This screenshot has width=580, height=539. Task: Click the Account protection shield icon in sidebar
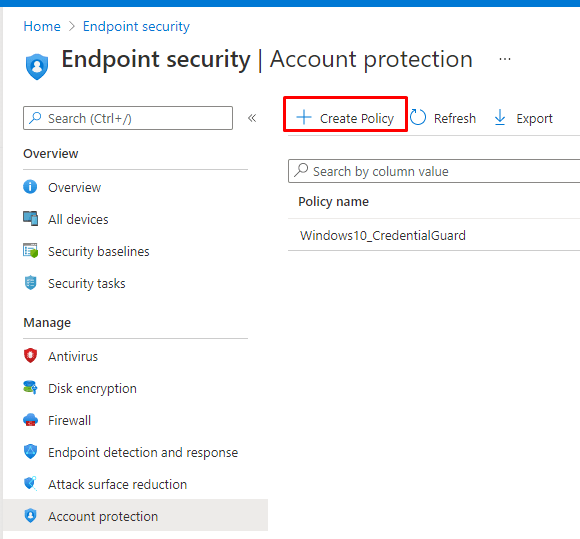coord(30,515)
